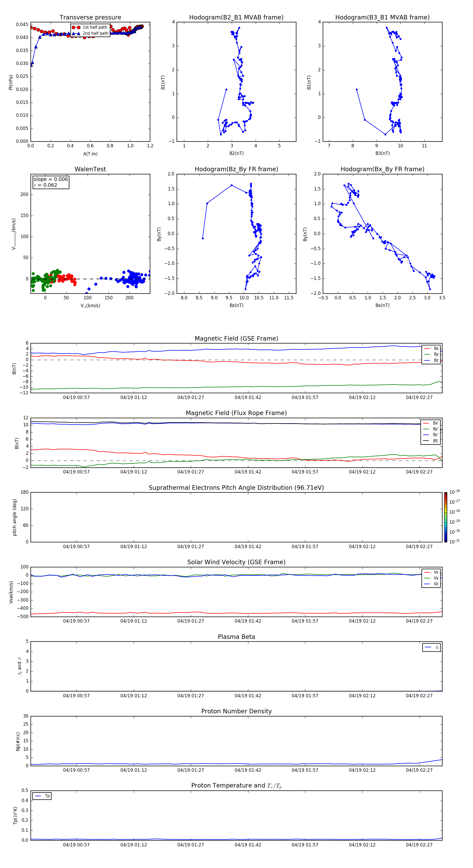Click By' in the Flux Rope legend
Screen dimensions: 473x868
[431, 429]
